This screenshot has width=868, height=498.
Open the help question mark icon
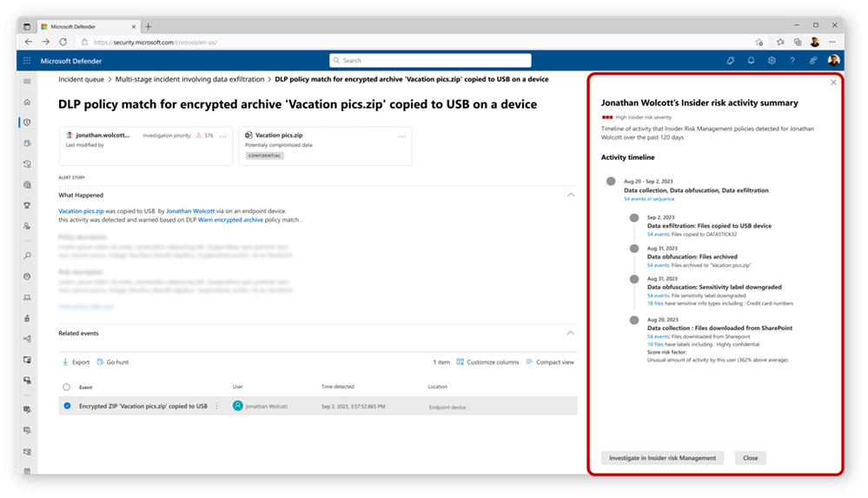(x=792, y=61)
